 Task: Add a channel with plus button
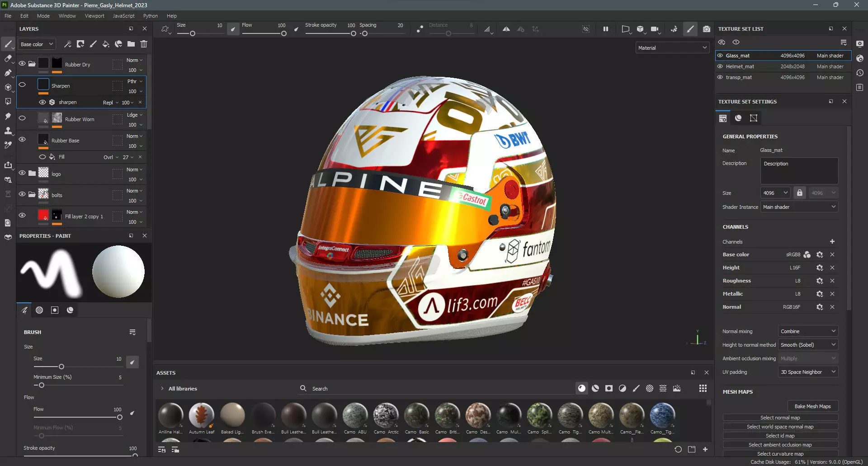point(832,241)
